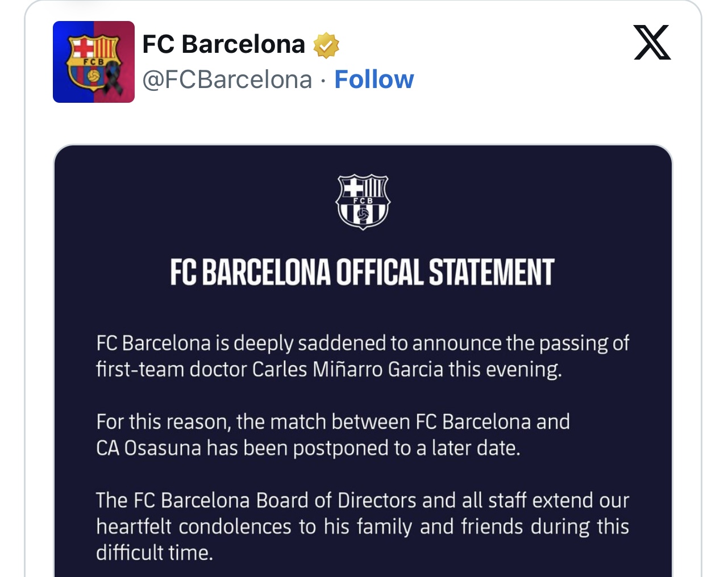Screen dimensions: 728x577
Task: Follow the FC Barcelona account
Action: click(374, 80)
